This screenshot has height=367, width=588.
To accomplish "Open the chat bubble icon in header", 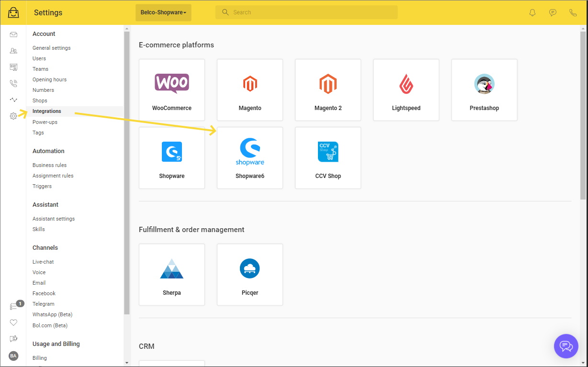I will click(x=553, y=12).
